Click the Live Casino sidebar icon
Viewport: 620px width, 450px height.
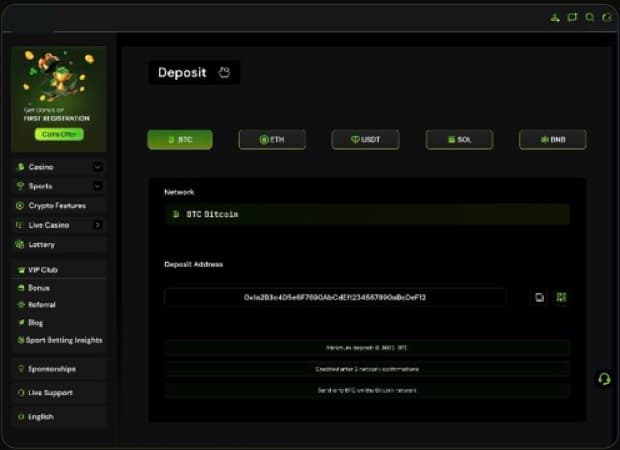coord(20,225)
